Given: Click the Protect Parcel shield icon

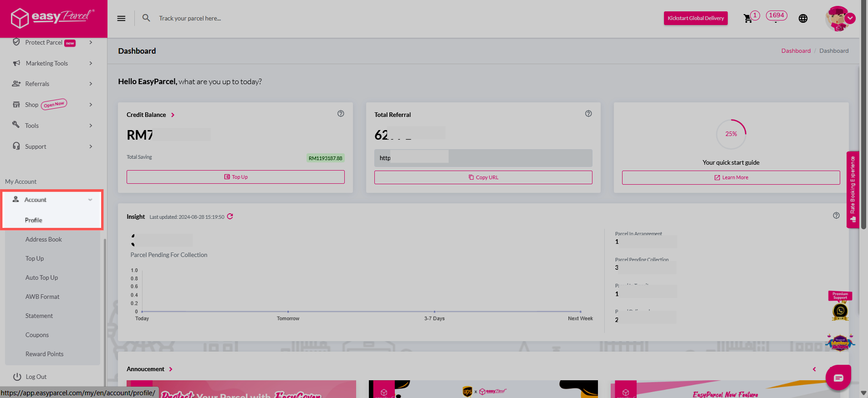Looking at the screenshot, I should [x=16, y=42].
